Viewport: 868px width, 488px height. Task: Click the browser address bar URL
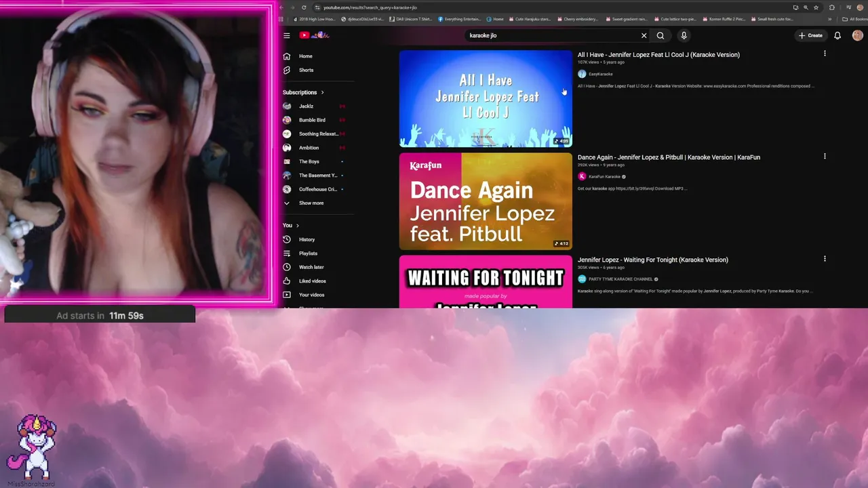(x=370, y=7)
